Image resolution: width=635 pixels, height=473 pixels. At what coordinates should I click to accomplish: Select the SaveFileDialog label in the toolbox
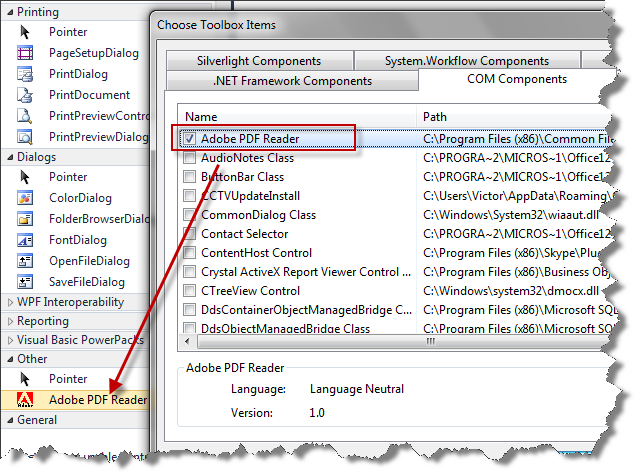[x=87, y=282]
